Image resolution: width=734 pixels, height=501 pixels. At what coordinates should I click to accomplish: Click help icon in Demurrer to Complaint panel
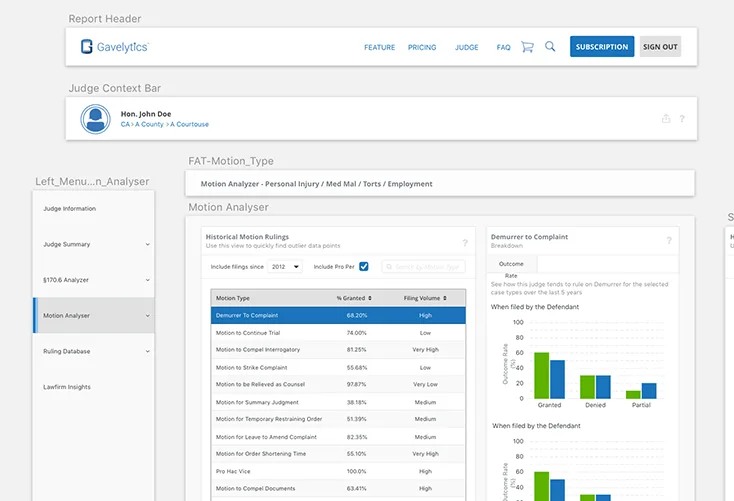point(669,241)
